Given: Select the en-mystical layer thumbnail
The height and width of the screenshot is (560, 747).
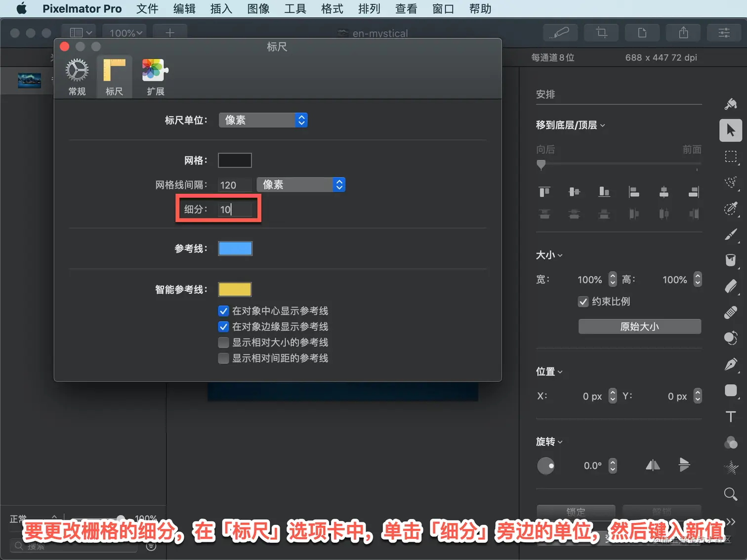Looking at the screenshot, I should pyautogui.click(x=30, y=80).
